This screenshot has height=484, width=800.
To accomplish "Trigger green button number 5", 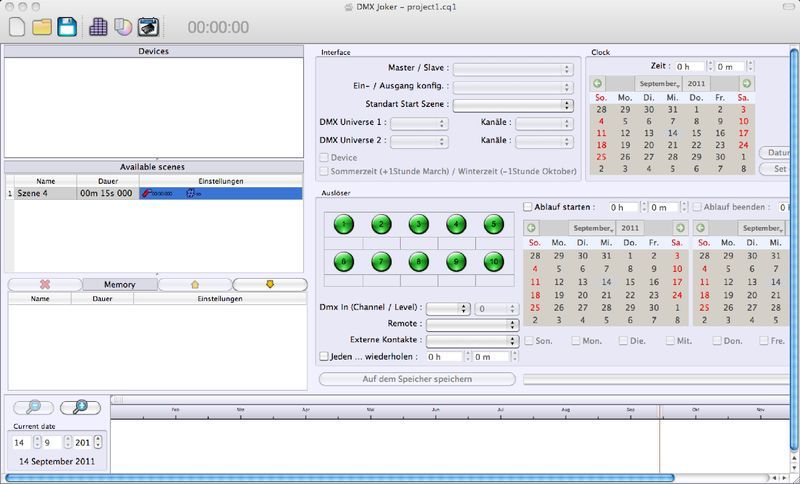I will pyautogui.click(x=493, y=224).
